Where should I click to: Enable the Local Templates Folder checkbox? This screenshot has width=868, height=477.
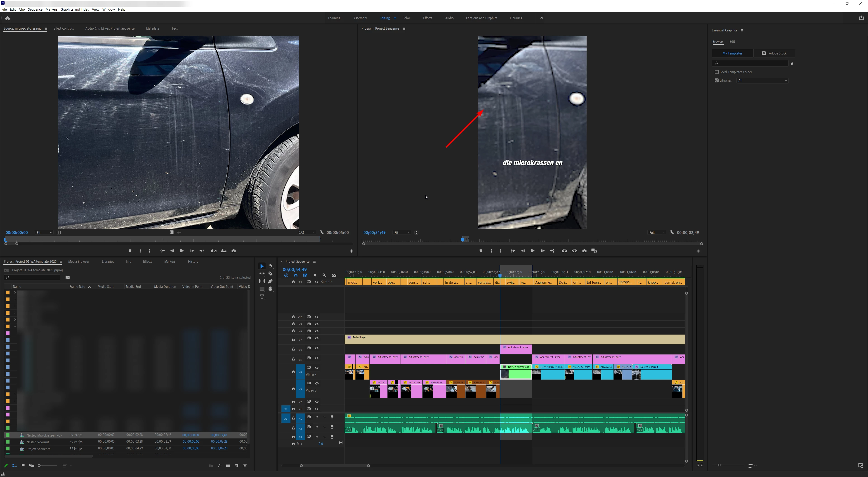717,72
